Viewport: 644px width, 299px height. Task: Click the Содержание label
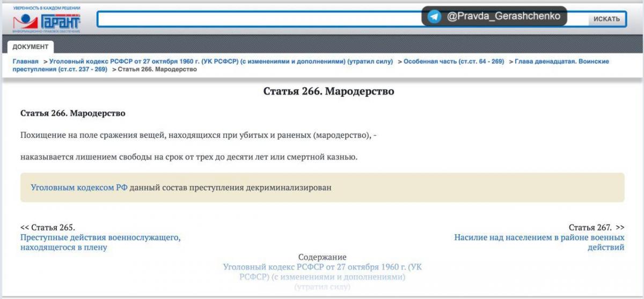322,257
